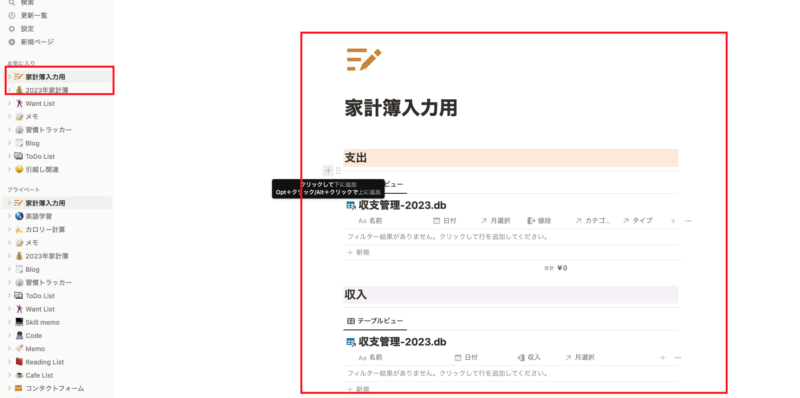
Task: Expand Want List in お気に入り
Action: point(9,104)
